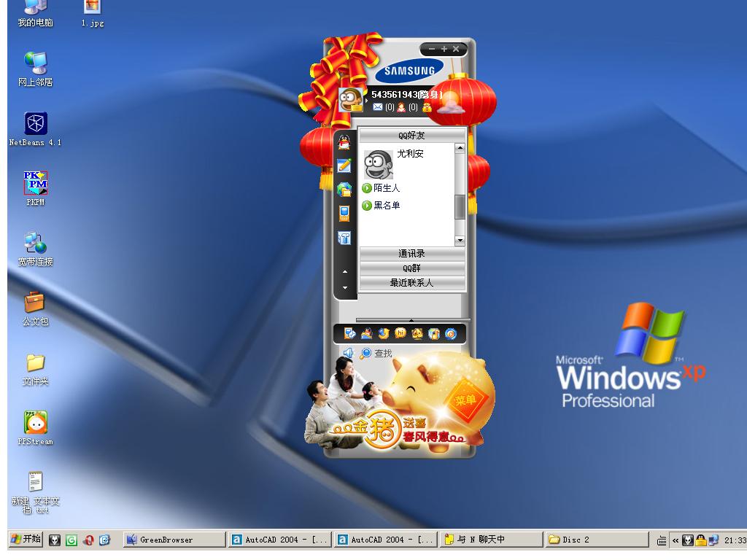Click the golden ingot icon in QQ header

pos(427,107)
